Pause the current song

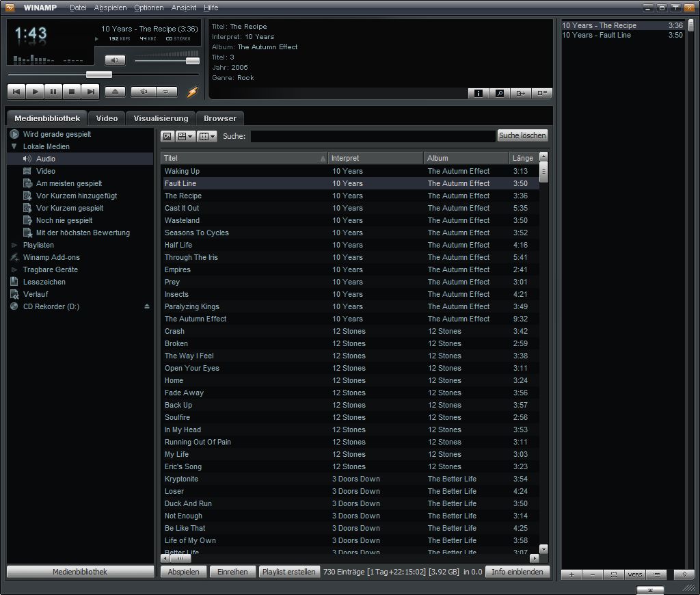53,92
